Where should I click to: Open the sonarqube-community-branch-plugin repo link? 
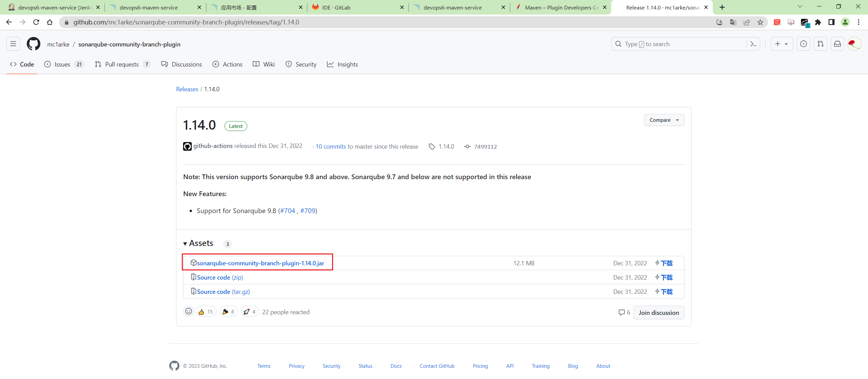[129, 44]
